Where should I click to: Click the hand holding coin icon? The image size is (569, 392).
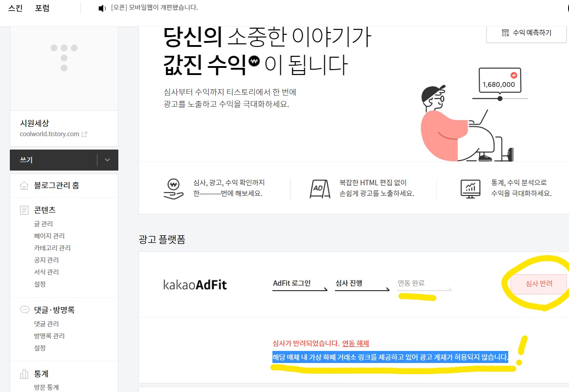[x=174, y=188]
